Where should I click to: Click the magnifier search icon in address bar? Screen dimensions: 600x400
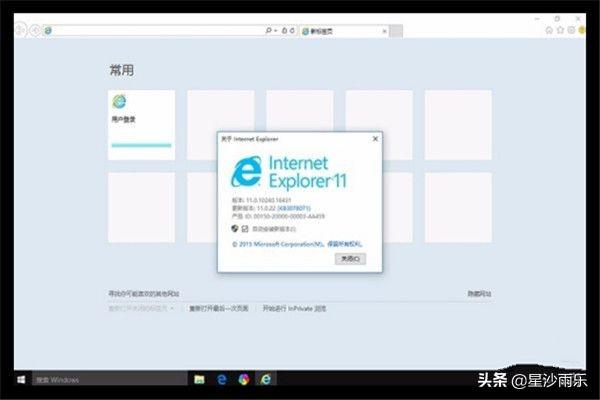point(269,30)
